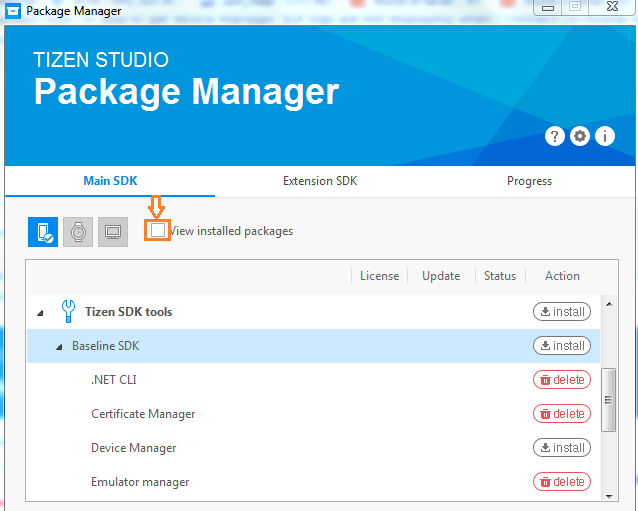Install the Device Manager package
The height and width of the screenshot is (511, 638).
(x=561, y=448)
